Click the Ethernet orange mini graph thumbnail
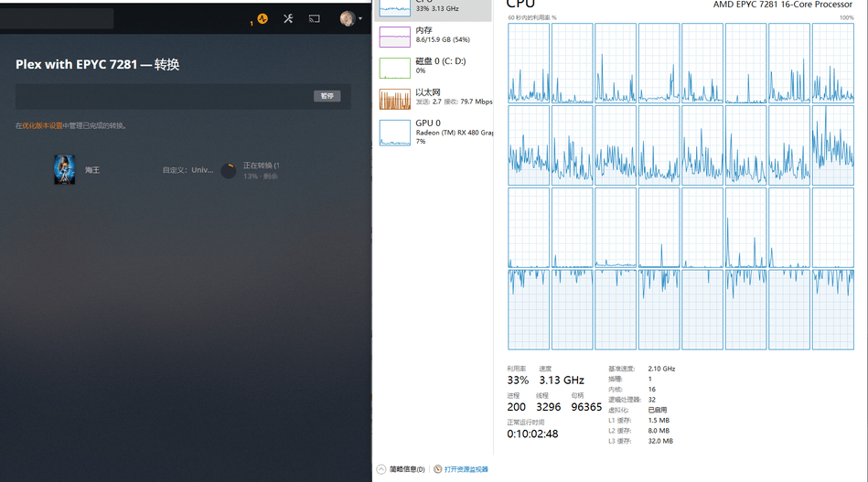 click(395, 99)
